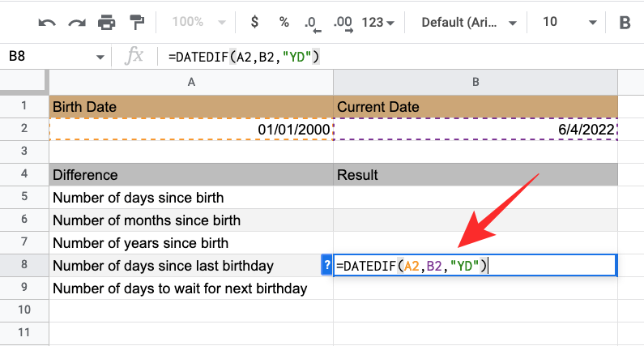Click cell with Birth Date 01/01/2000
This screenshot has height=346, width=644.
pos(191,130)
